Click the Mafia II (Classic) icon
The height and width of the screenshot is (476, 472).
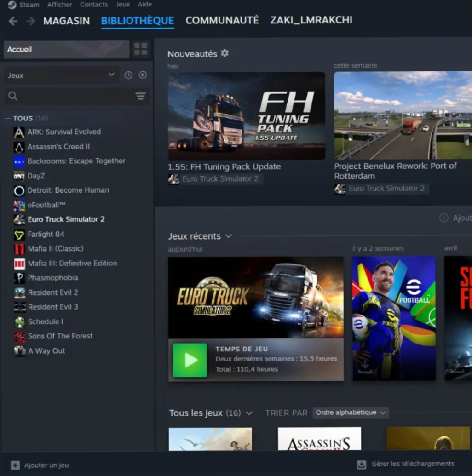19,249
